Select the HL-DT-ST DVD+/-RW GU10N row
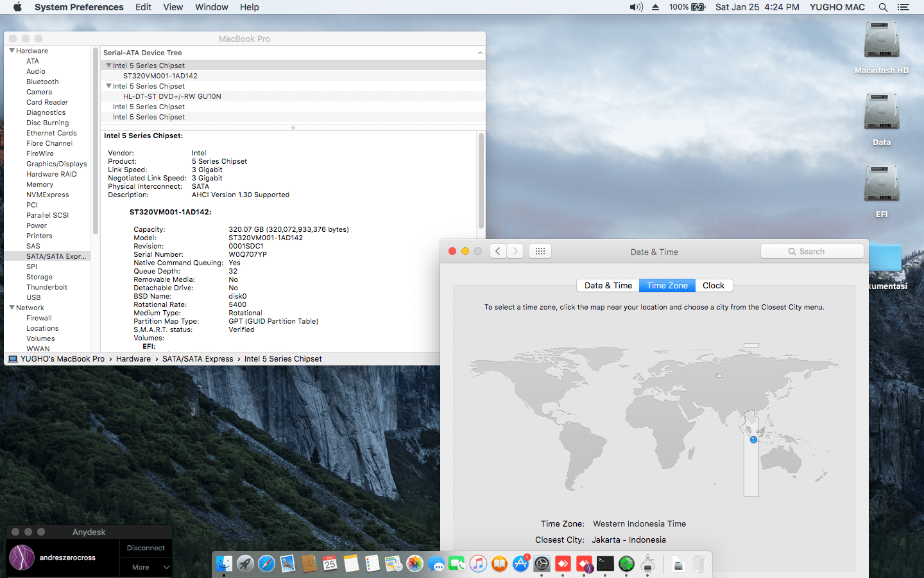 (x=293, y=96)
